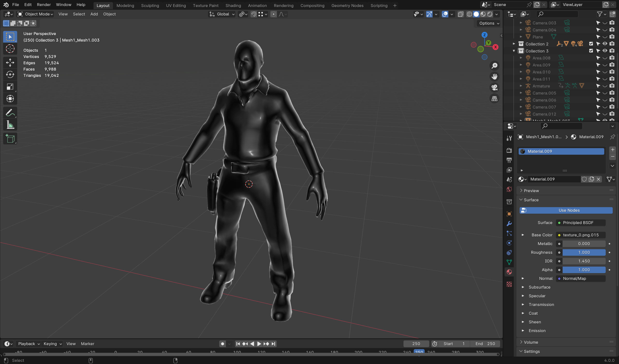This screenshot has height=364, width=619.
Task: Toggle snapping magnet in header
Action: pos(253,14)
